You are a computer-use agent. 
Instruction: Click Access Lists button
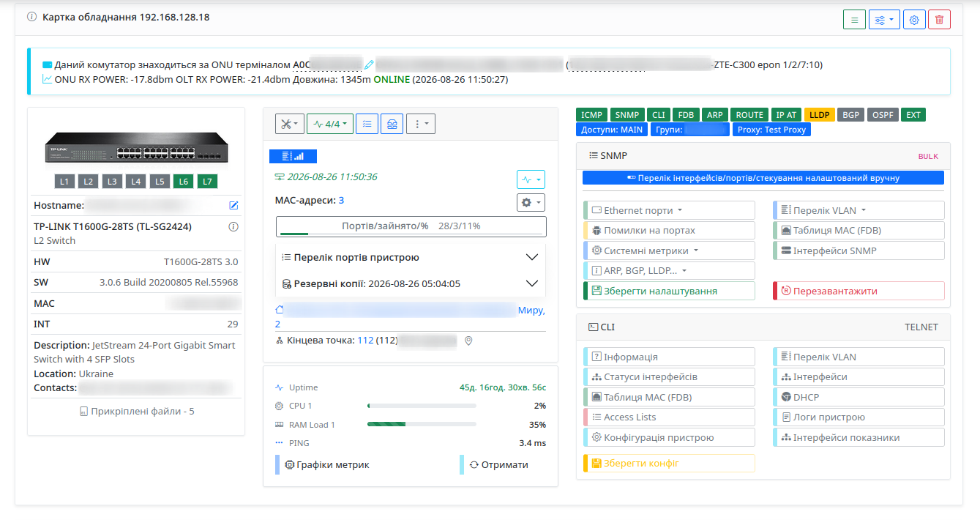(669, 417)
